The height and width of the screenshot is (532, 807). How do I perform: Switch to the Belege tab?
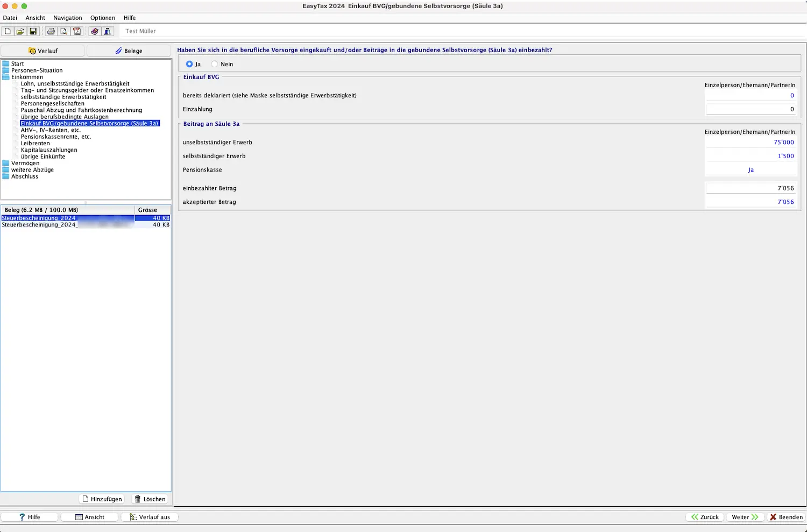pyautogui.click(x=129, y=51)
